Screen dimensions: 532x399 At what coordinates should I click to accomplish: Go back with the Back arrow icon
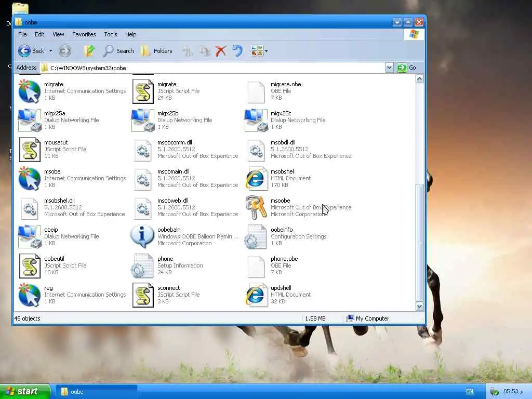24,51
